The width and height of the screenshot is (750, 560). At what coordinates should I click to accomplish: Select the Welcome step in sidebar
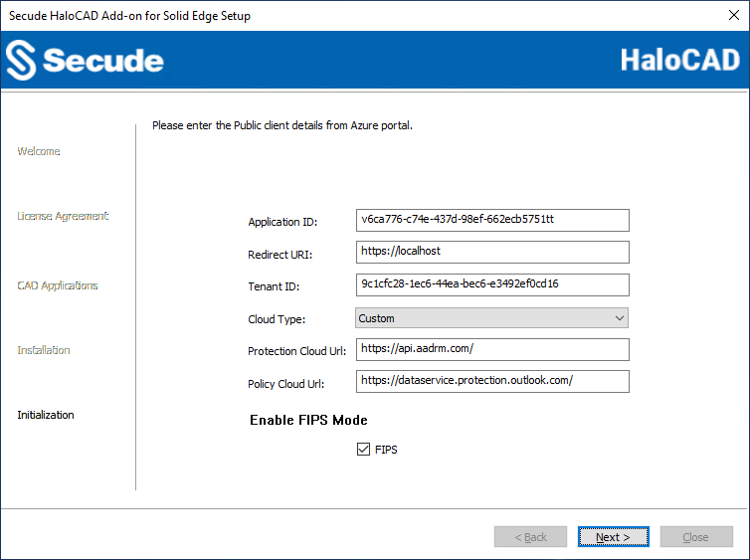click(x=39, y=151)
